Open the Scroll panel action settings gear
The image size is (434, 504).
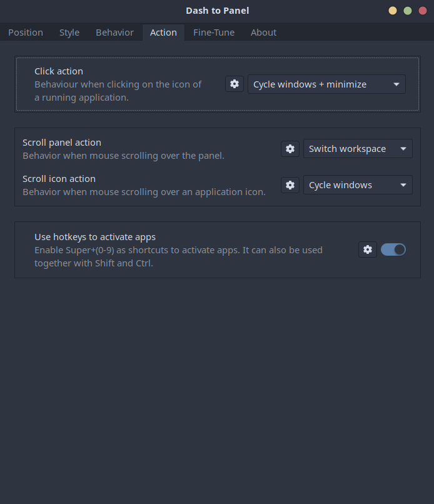[x=290, y=149]
